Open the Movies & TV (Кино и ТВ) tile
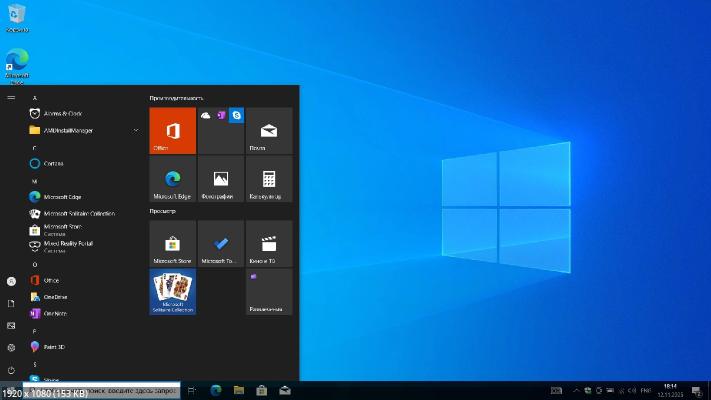711x400 pixels. coord(269,244)
